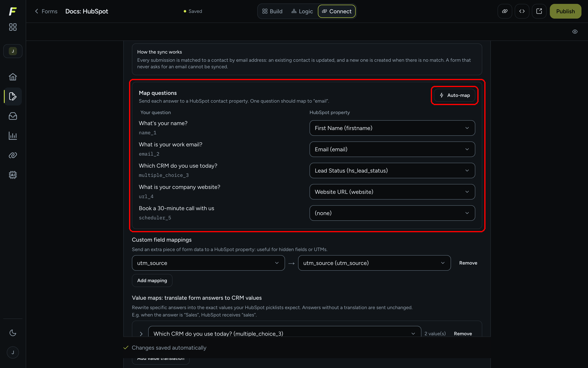
Task: Open the Website URL (website) dropdown
Action: [x=392, y=192]
